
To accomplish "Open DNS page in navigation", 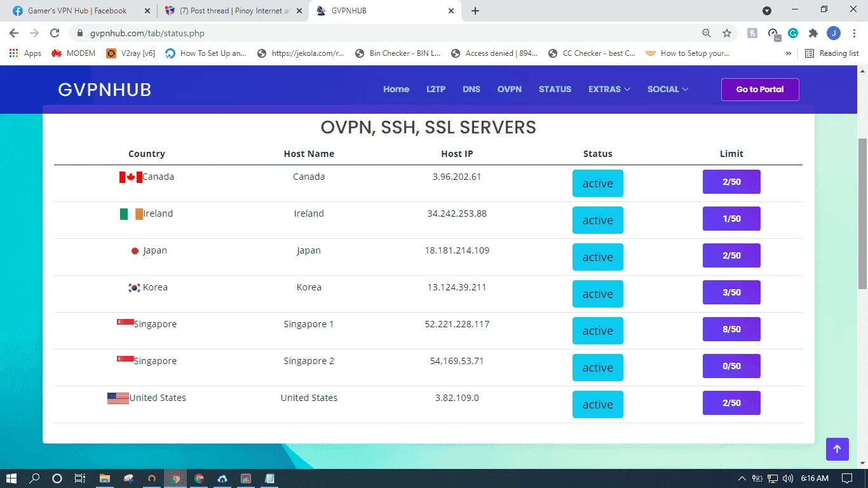I will pyautogui.click(x=471, y=90).
